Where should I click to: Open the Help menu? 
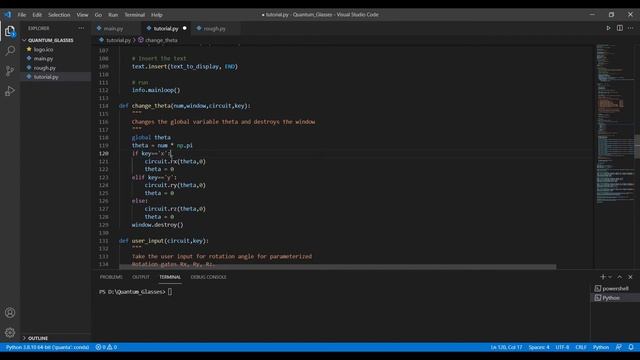[x=157, y=15]
